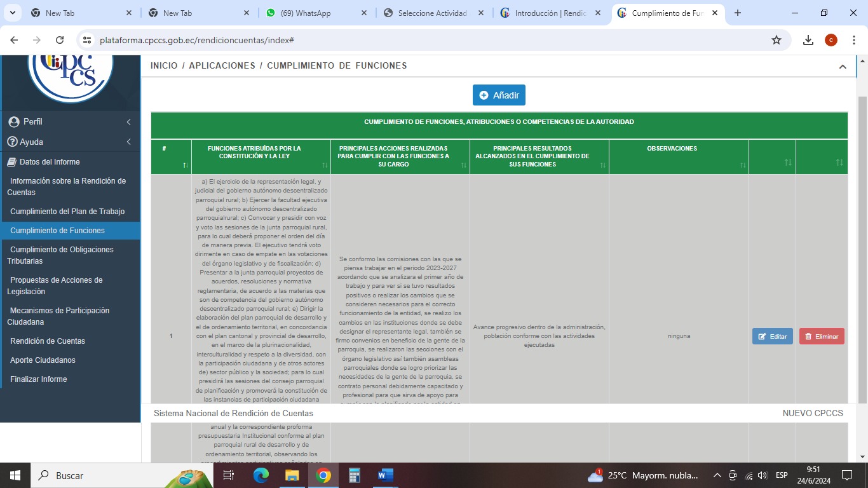The image size is (868, 488).
Task: Reload the page
Action: click(x=60, y=40)
